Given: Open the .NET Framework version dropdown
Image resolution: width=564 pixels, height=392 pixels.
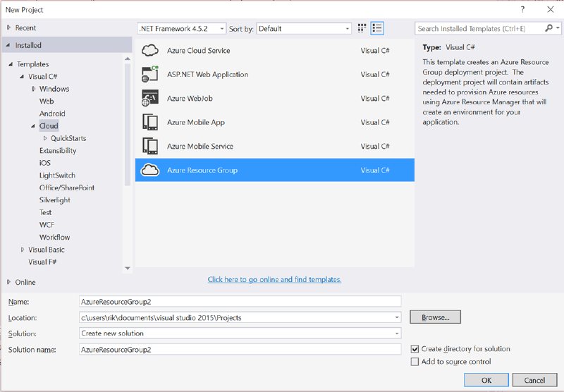Looking at the screenshot, I should [x=222, y=29].
